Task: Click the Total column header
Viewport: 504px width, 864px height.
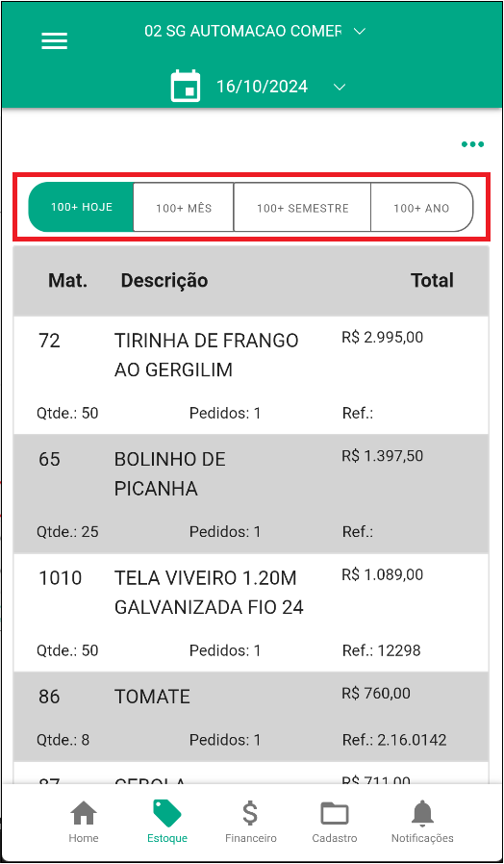Action: point(433,281)
